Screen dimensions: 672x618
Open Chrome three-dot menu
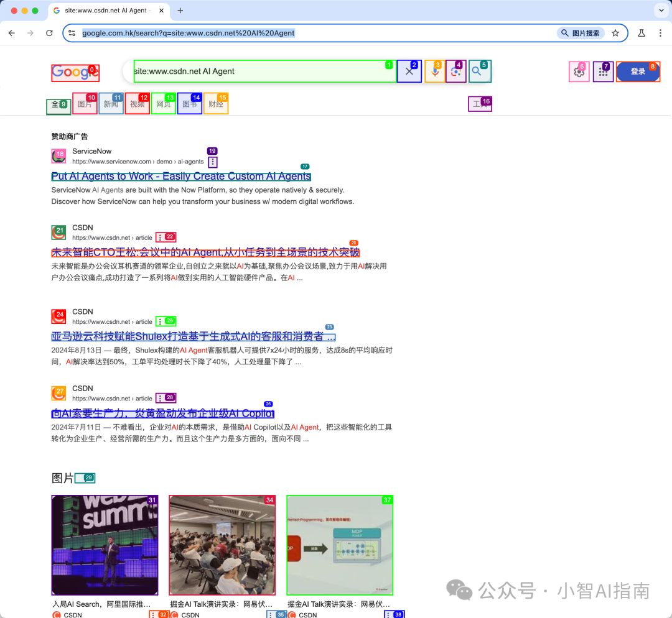point(660,33)
